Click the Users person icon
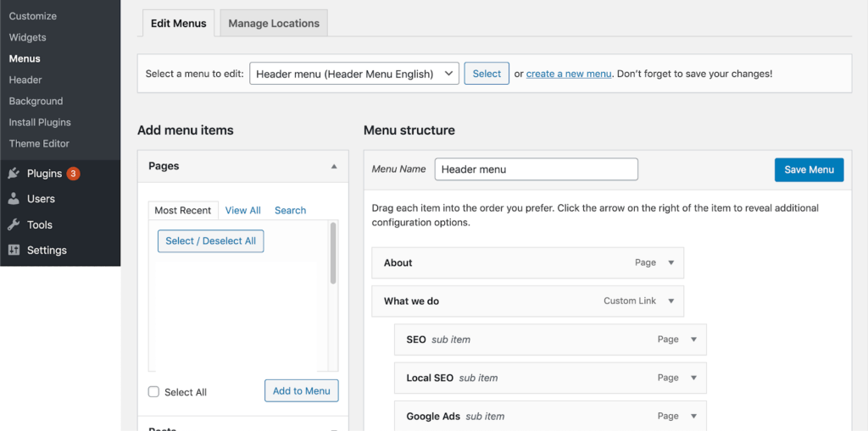 (14, 199)
